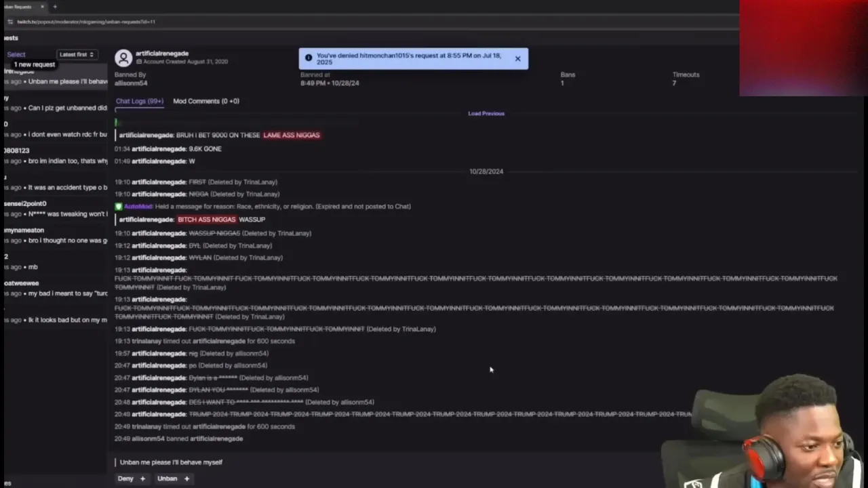868x488 pixels.
Task: Click the plus icon next to Deny
Action: coord(142,479)
